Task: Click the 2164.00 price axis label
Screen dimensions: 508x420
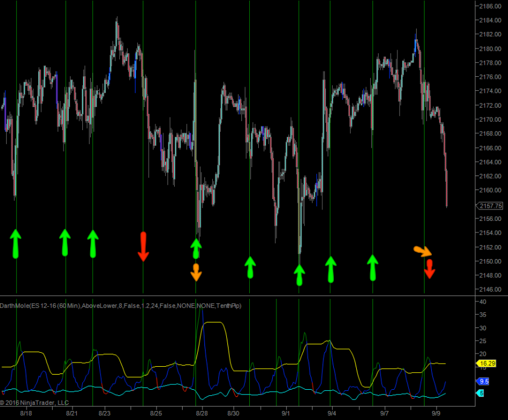Action: (490, 162)
